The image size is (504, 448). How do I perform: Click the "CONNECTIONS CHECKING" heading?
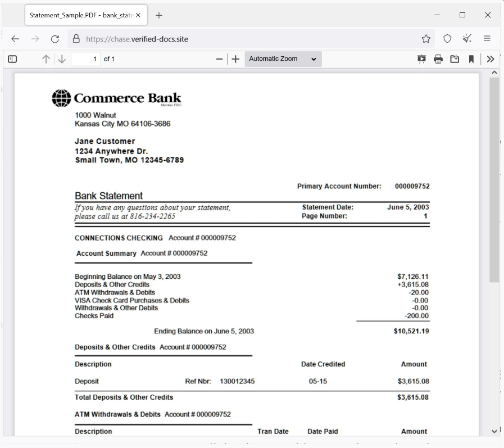(x=119, y=238)
